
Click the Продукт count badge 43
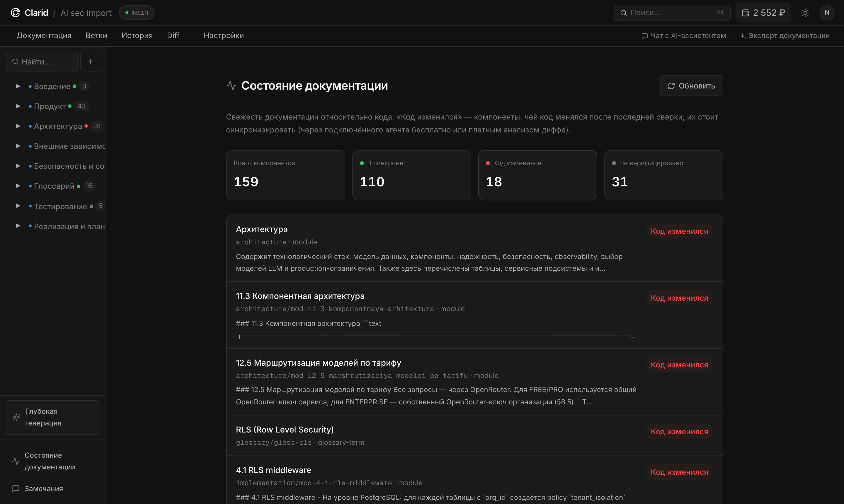81,106
